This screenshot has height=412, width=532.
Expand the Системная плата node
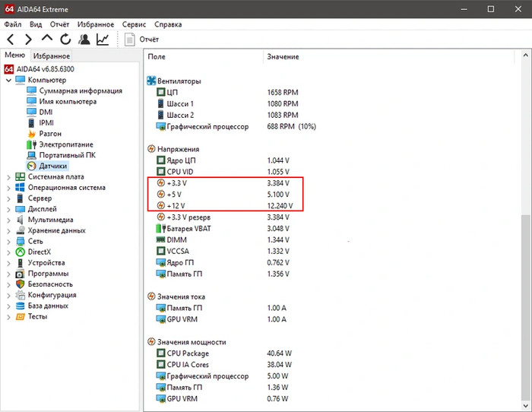(x=8, y=176)
